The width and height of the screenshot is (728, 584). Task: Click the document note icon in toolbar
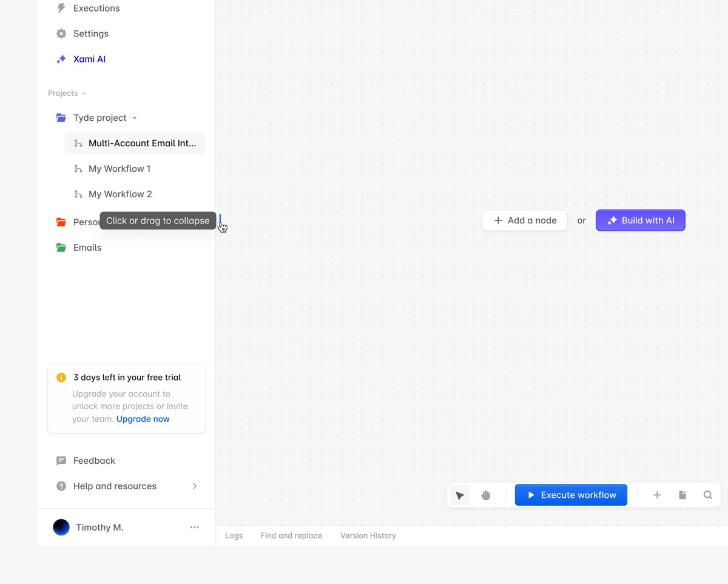click(682, 495)
